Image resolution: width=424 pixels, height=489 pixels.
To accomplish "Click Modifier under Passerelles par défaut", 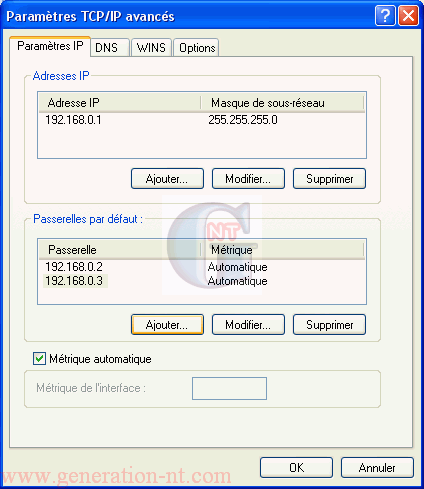I will pos(248,325).
